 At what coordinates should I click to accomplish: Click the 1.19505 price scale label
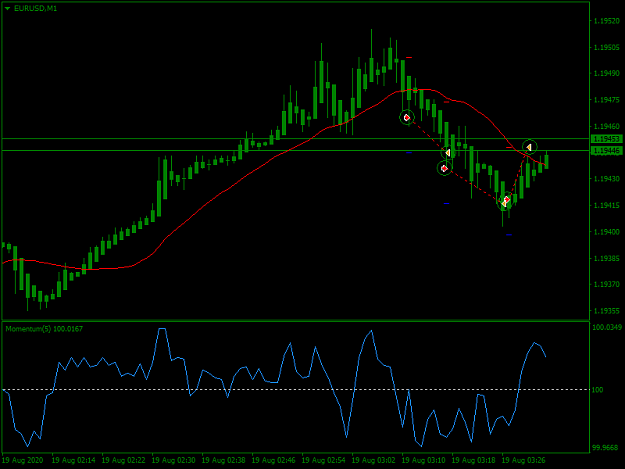click(x=607, y=47)
